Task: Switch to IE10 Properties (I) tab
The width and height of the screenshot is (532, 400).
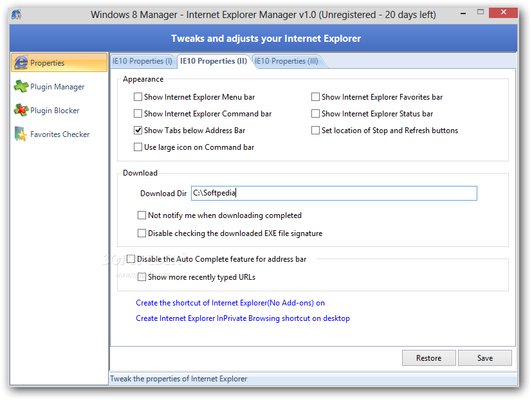Action: tap(143, 61)
